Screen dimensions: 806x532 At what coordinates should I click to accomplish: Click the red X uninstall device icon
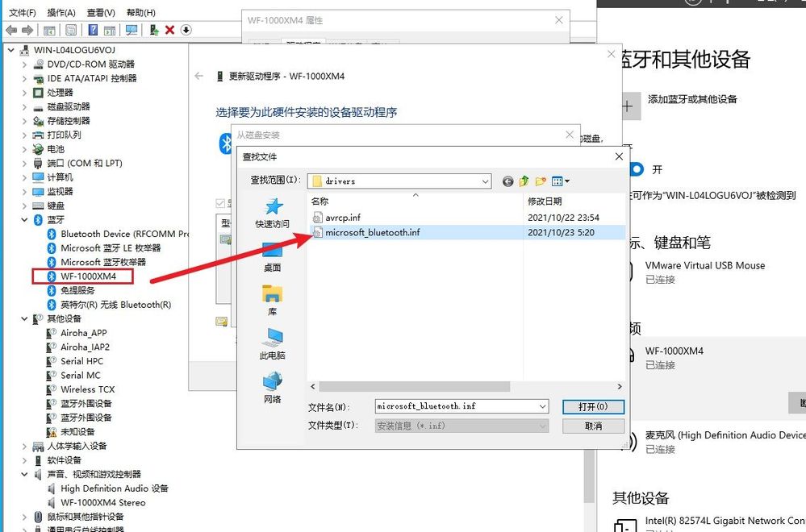click(169, 31)
